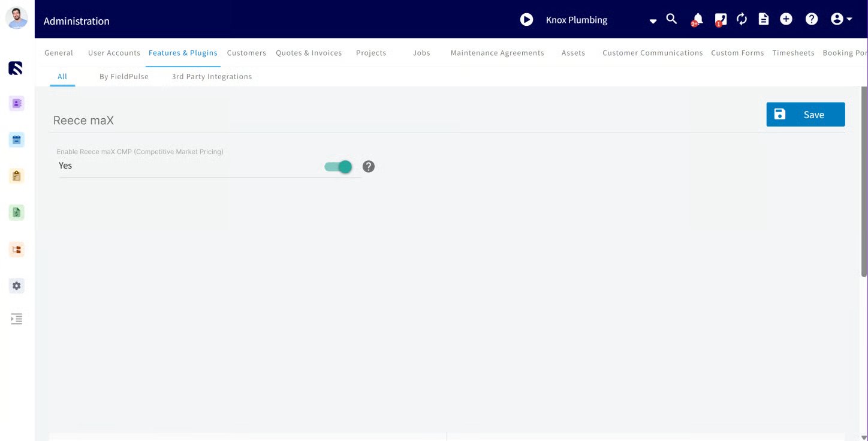Open the green invoice sidebar icon
868x441 pixels.
tap(17, 212)
